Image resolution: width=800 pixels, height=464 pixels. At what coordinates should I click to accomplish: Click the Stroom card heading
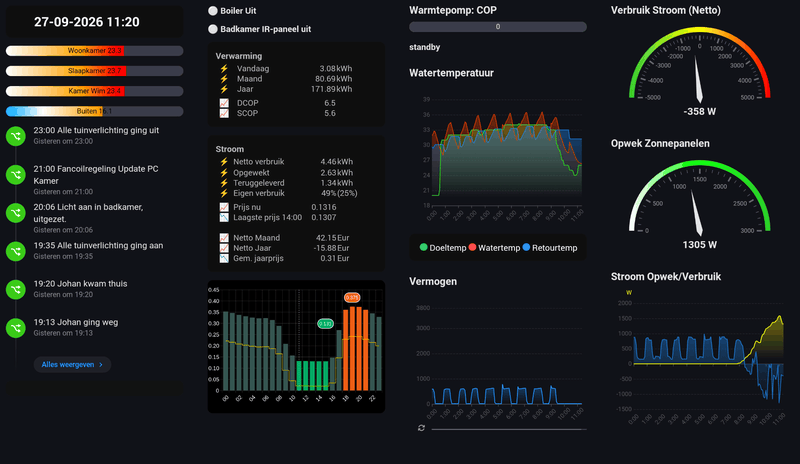point(230,149)
